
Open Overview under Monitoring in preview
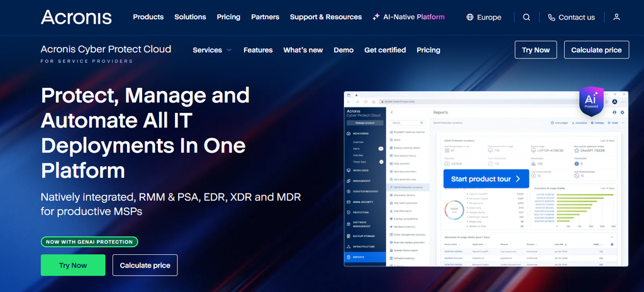click(x=358, y=143)
